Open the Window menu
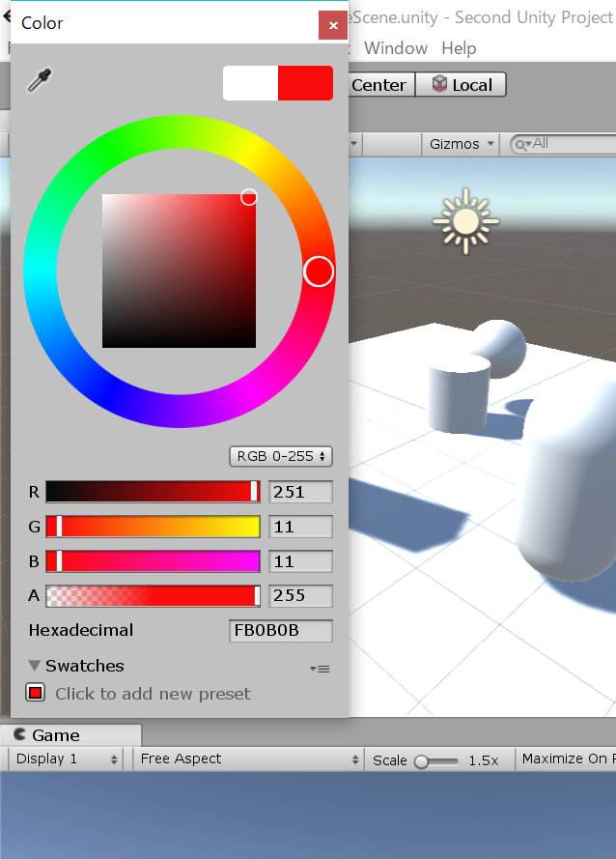The height and width of the screenshot is (859, 616). (396, 48)
